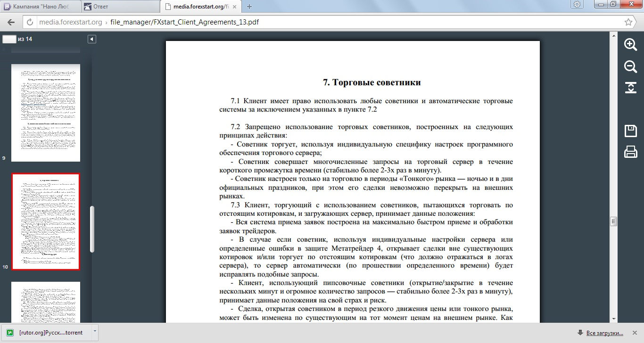Click the 'из 14' page count label

click(x=25, y=39)
